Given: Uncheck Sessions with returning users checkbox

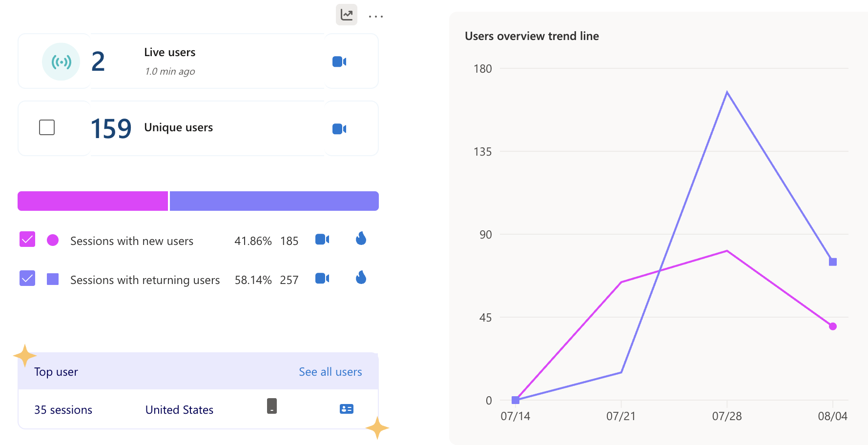Looking at the screenshot, I should coord(27,278).
